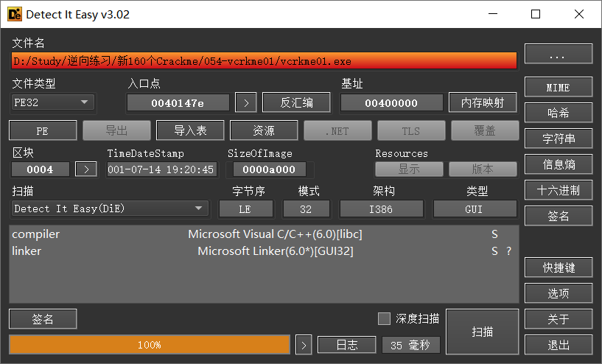Screen dimensions: 602x364
Task: Open 内存映射 memory map
Action: pos(483,102)
